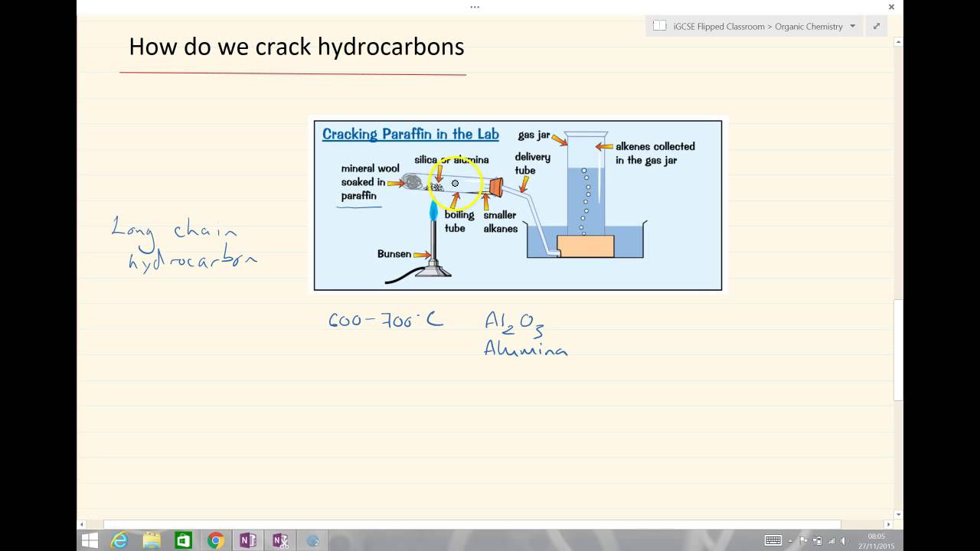The width and height of the screenshot is (980, 551).
Task: Close the OneNote window with the X
Action: coord(891,7)
